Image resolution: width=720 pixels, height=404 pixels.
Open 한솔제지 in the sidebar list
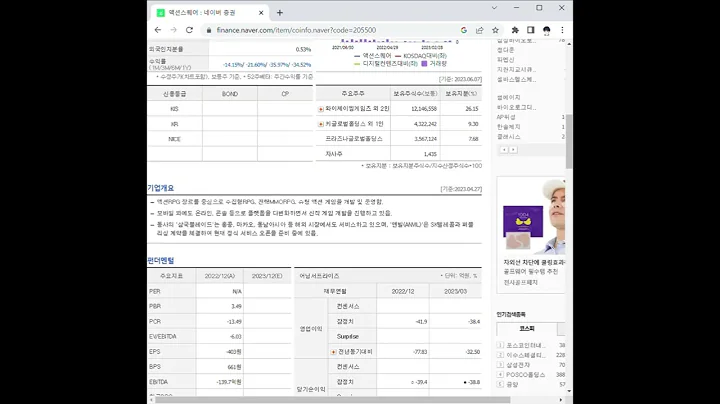point(508,127)
